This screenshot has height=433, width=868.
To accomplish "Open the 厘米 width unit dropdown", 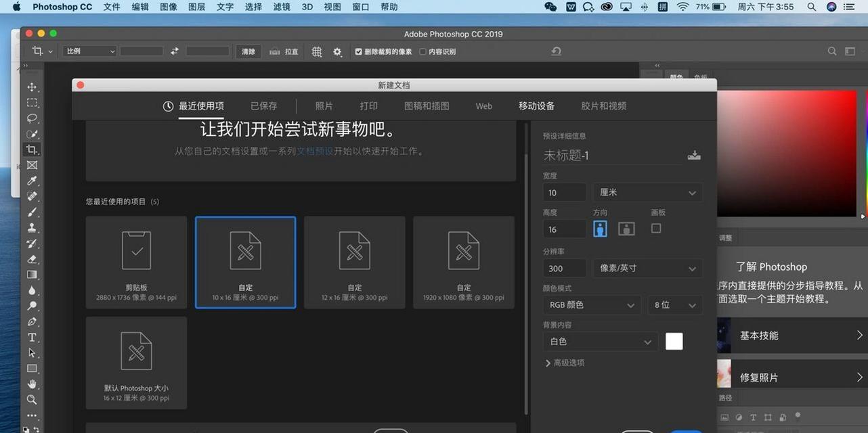I will coord(647,192).
